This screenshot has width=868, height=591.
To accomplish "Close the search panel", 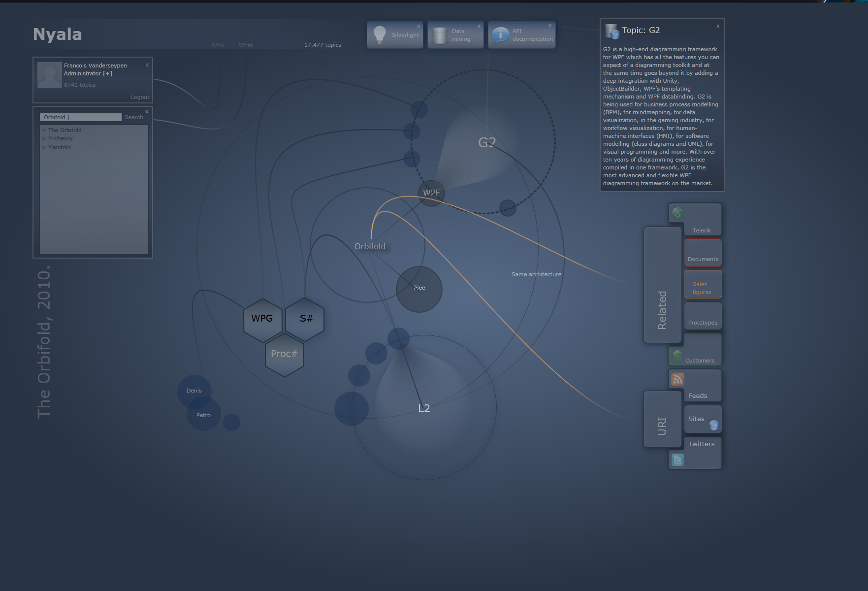I will tap(147, 111).
